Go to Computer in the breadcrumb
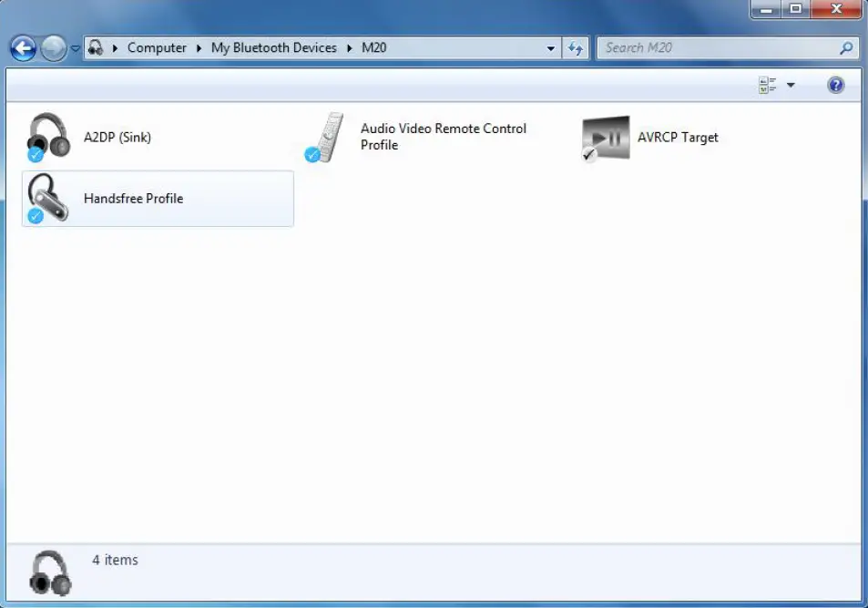Image resolution: width=868 pixels, height=608 pixels. (x=157, y=48)
